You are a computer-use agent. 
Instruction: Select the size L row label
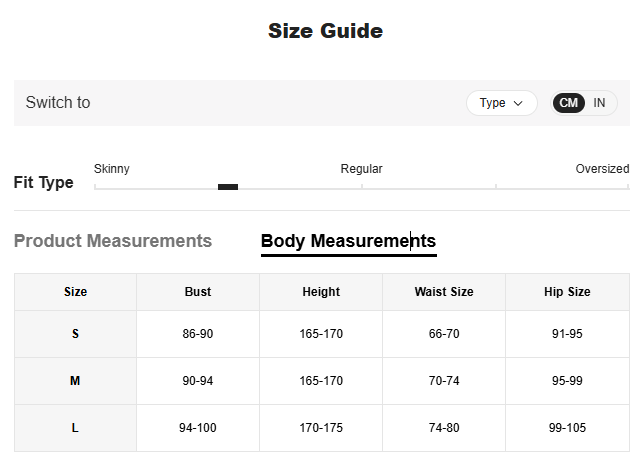point(75,428)
